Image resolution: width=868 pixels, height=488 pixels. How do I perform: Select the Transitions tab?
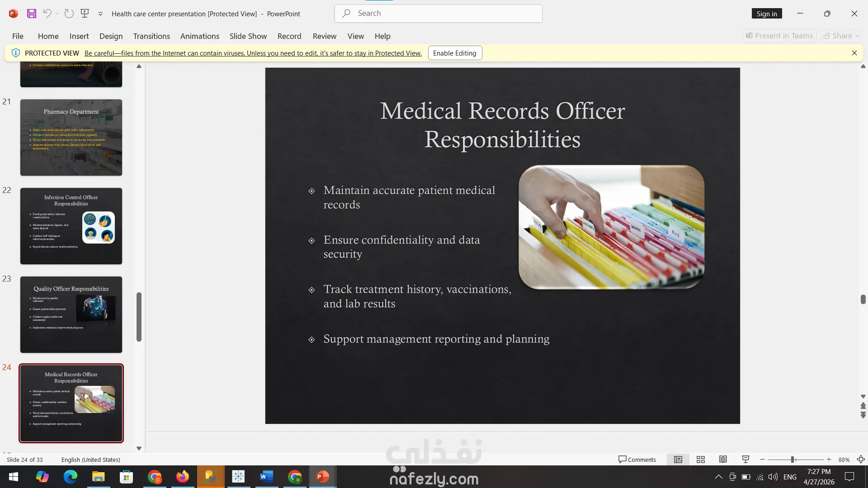point(151,36)
